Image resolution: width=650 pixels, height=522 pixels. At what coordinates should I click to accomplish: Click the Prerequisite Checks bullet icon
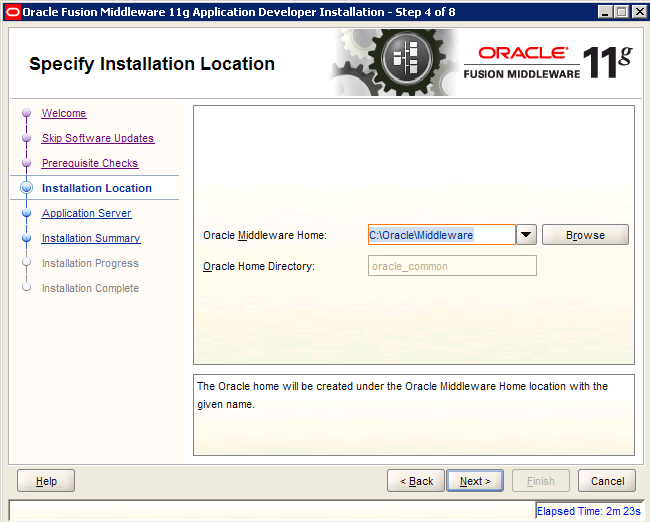point(27,163)
